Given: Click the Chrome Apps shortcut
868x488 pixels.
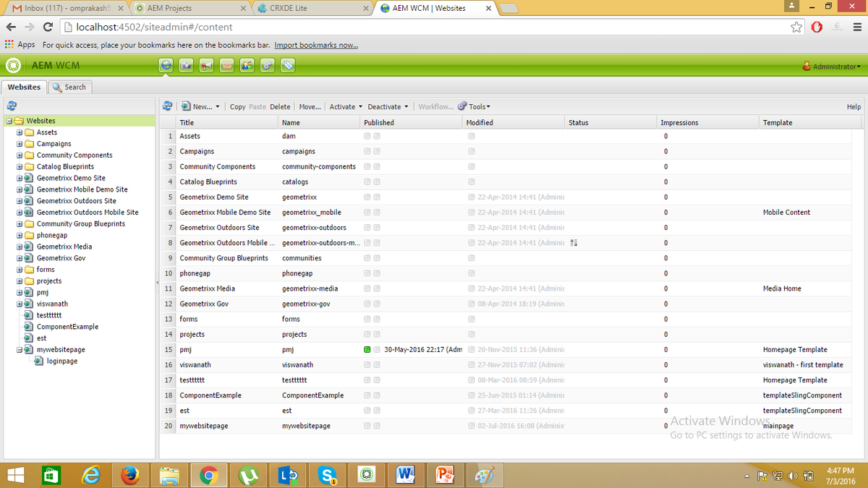Looking at the screenshot, I should pyautogui.click(x=20, y=45).
